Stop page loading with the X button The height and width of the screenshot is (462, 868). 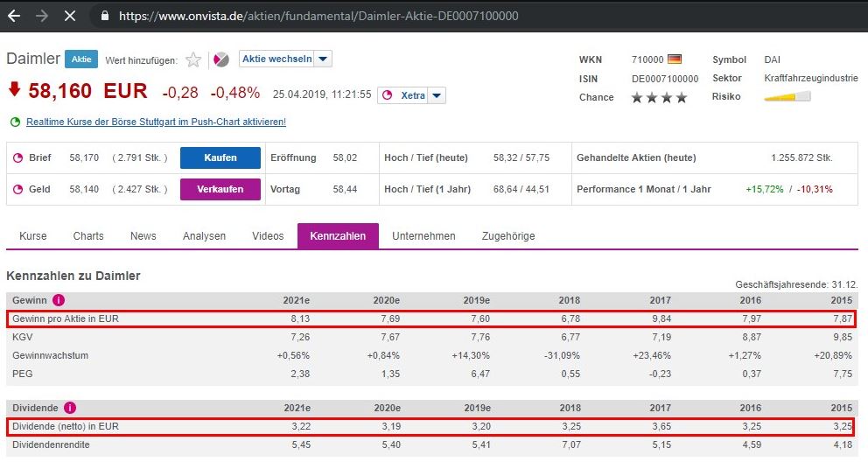pyautogui.click(x=70, y=16)
